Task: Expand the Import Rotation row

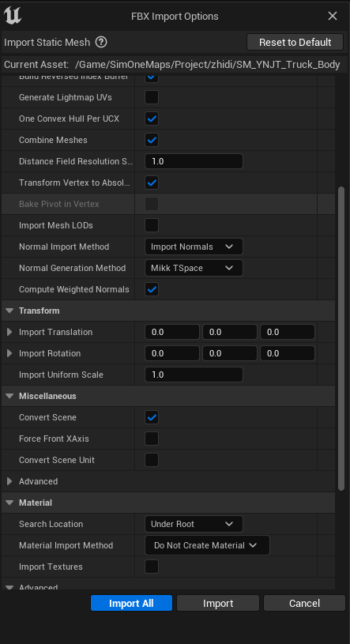Action: pos(9,354)
